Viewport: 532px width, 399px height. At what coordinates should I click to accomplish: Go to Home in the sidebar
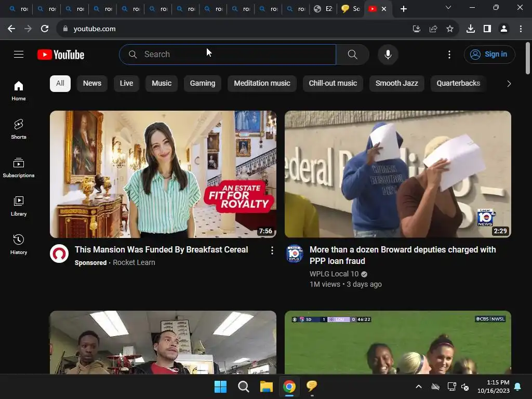point(19,90)
